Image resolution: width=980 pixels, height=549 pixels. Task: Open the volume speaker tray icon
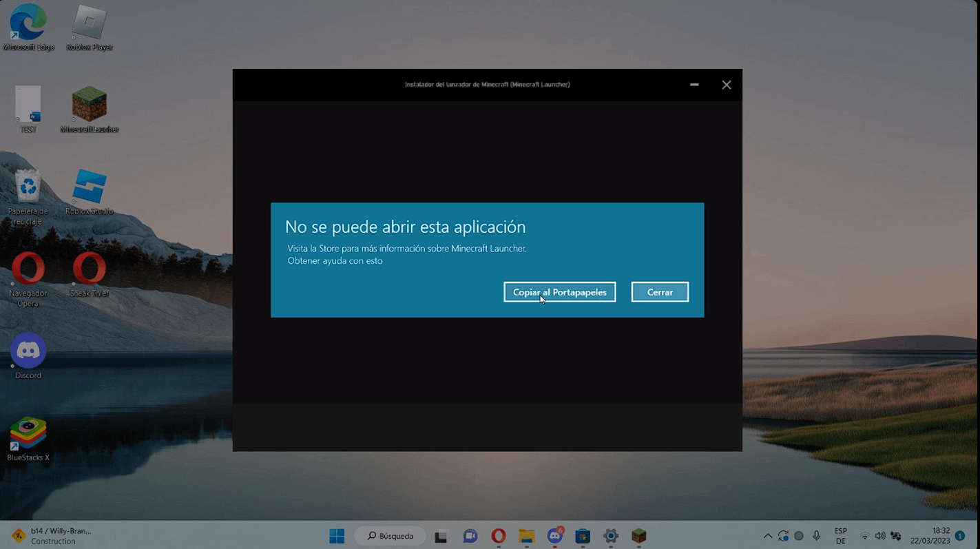click(880, 536)
